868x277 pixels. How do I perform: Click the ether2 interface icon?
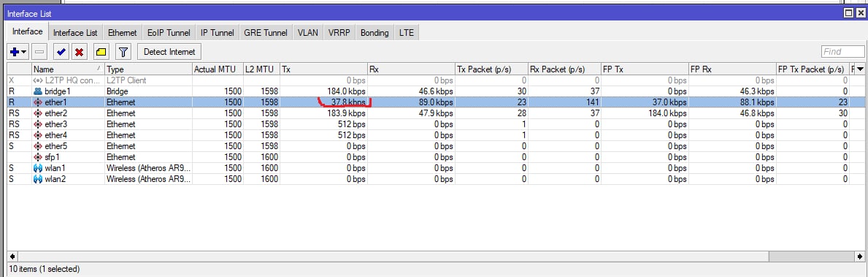pyautogui.click(x=38, y=113)
